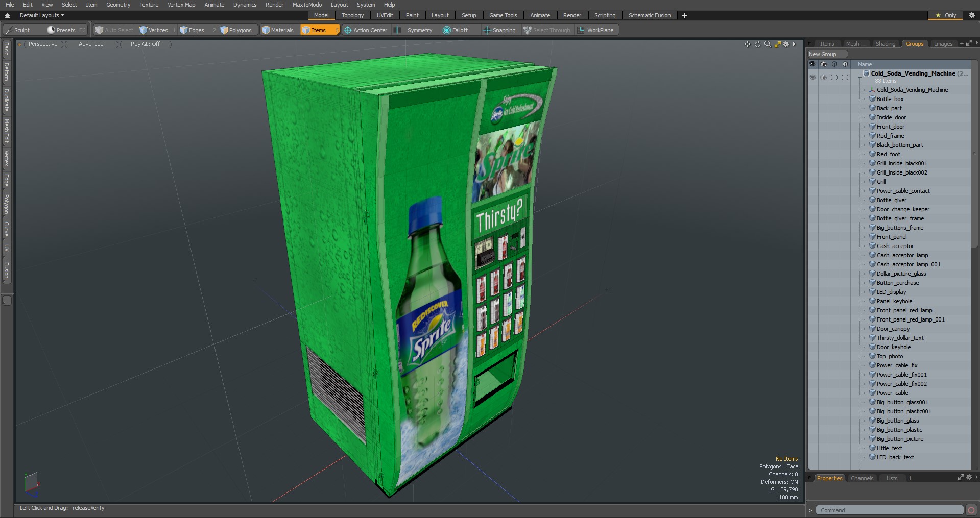Open layout settings gear at top right
This screenshot has height=518, width=980.
[x=971, y=15]
